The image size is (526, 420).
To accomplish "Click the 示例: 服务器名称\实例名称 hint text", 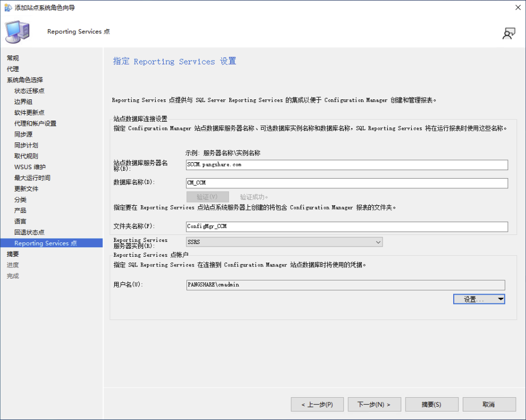I will (223, 153).
